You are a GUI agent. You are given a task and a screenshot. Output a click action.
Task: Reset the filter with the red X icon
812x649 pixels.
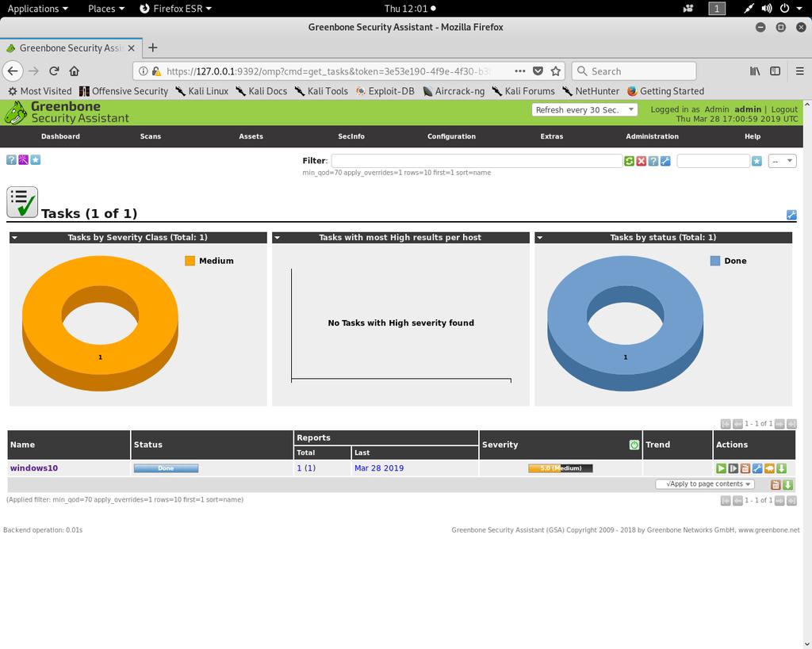pos(641,161)
